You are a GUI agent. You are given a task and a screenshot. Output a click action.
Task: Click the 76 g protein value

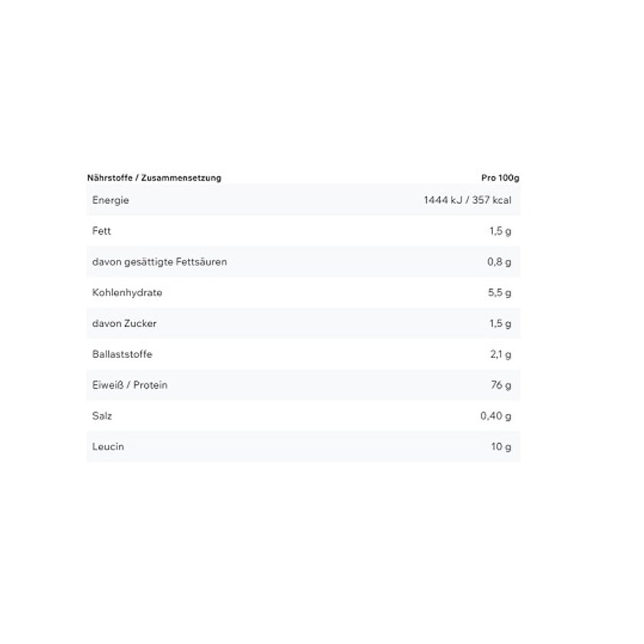coord(501,385)
